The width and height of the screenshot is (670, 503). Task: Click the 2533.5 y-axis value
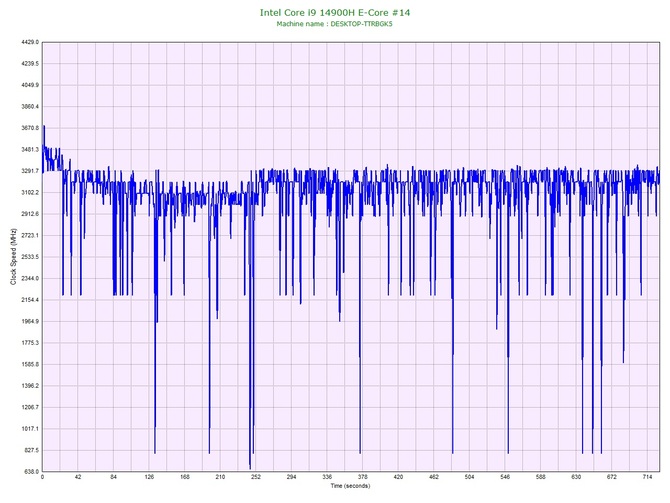coord(30,257)
